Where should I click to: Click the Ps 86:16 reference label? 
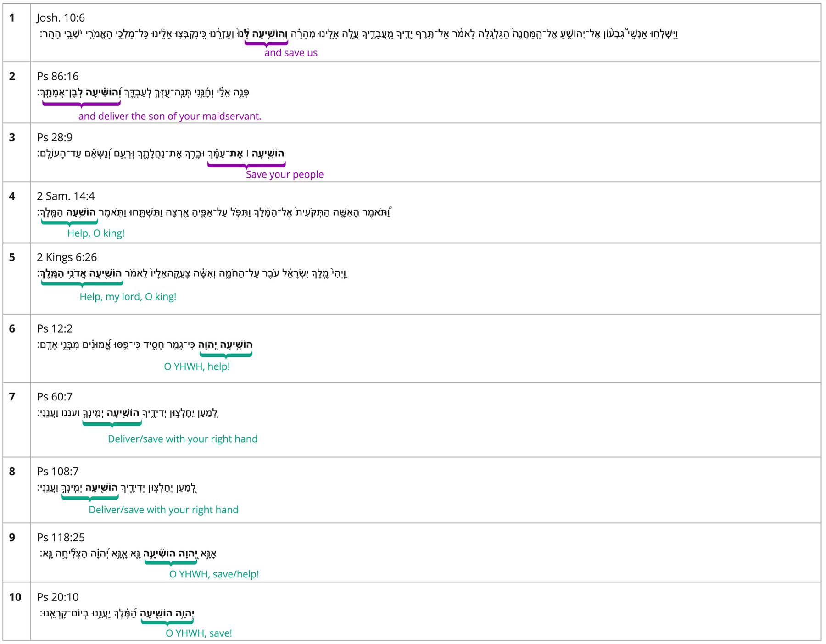[x=57, y=76]
